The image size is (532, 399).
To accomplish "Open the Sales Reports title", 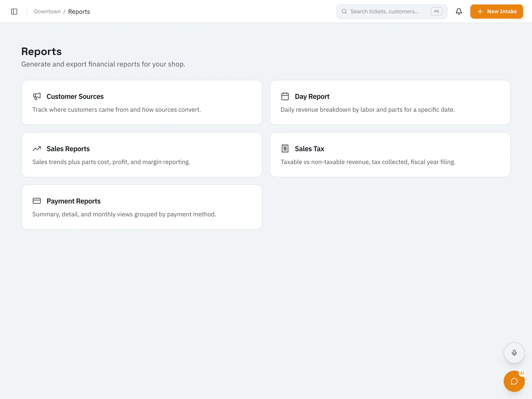I will click(68, 149).
